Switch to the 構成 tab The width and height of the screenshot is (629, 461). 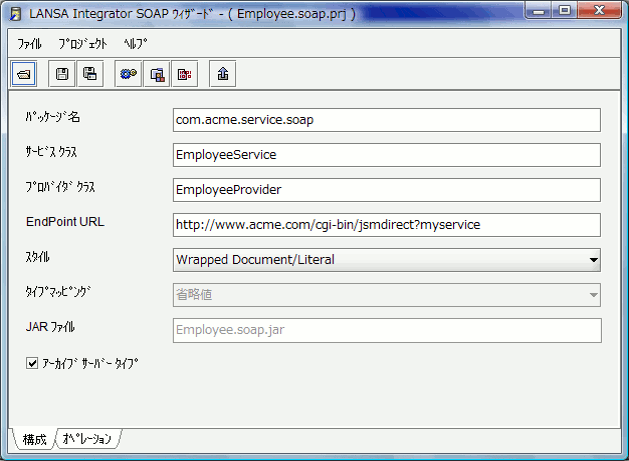(x=34, y=439)
